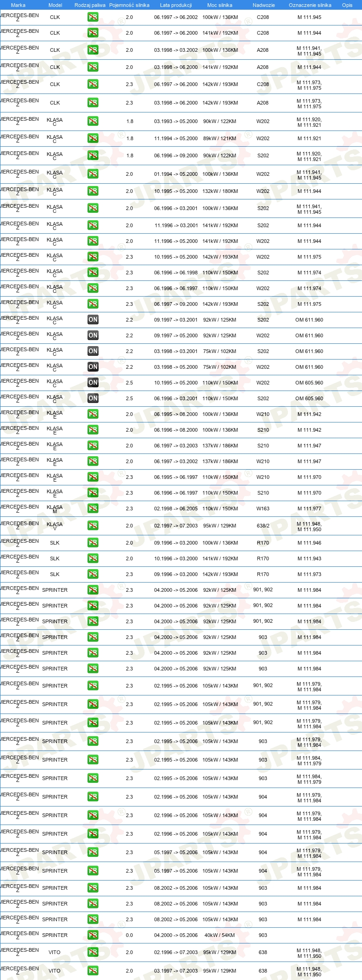
Task: Click ON diesel icon in W202 92kW OM 611.960 row
Action: click(93, 335)
